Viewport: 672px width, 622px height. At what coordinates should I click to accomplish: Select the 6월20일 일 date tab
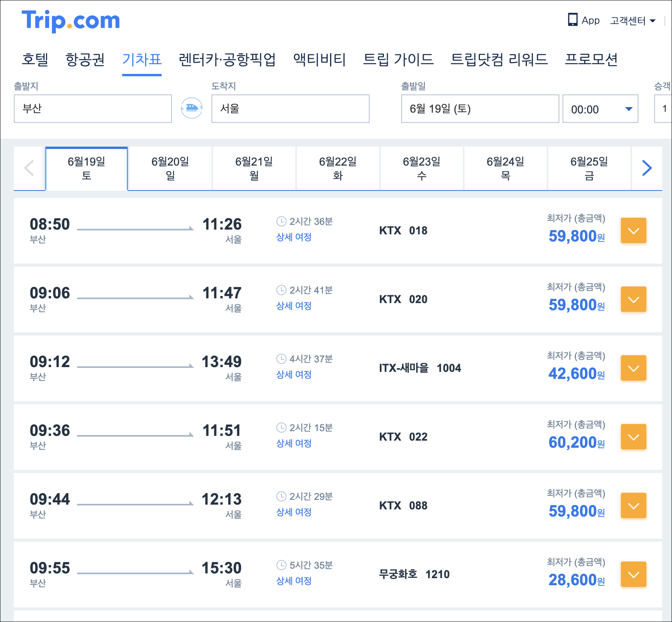(170, 168)
